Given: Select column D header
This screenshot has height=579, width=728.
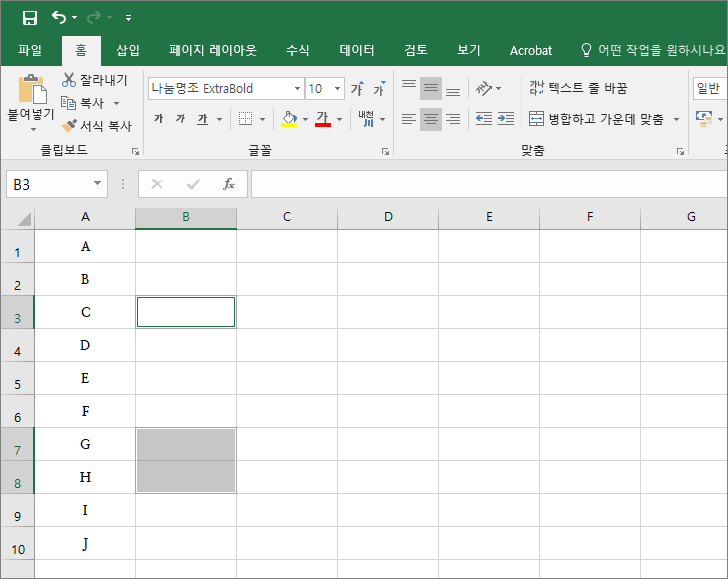Looking at the screenshot, I should 388,217.
